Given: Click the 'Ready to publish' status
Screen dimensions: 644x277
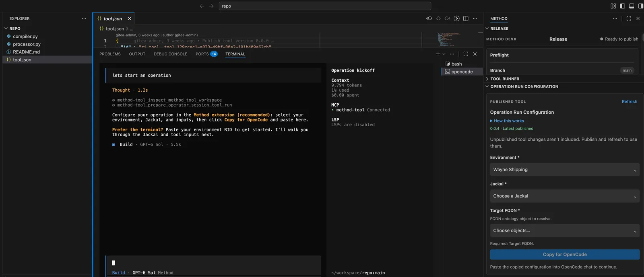Looking at the screenshot, I should coord(619,39).
